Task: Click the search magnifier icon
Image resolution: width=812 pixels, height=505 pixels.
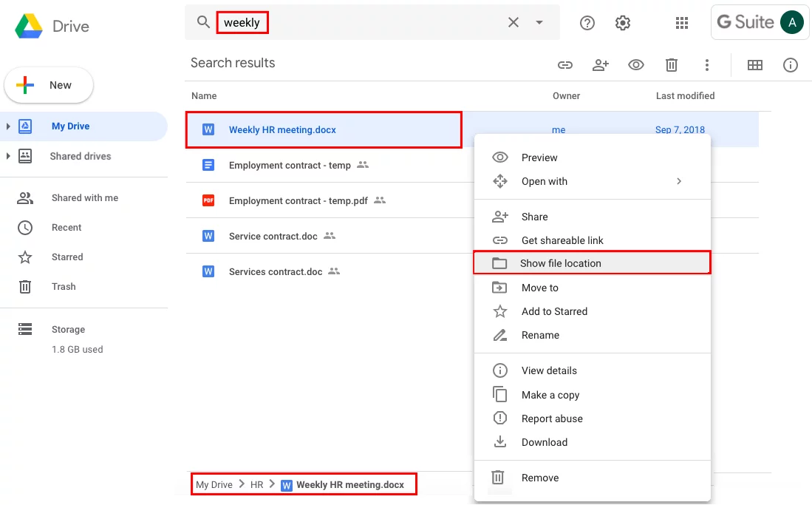Action: point(203,21)
